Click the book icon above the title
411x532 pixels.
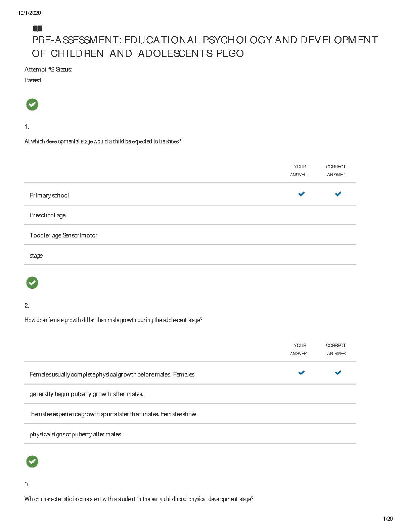coord(37,29)
